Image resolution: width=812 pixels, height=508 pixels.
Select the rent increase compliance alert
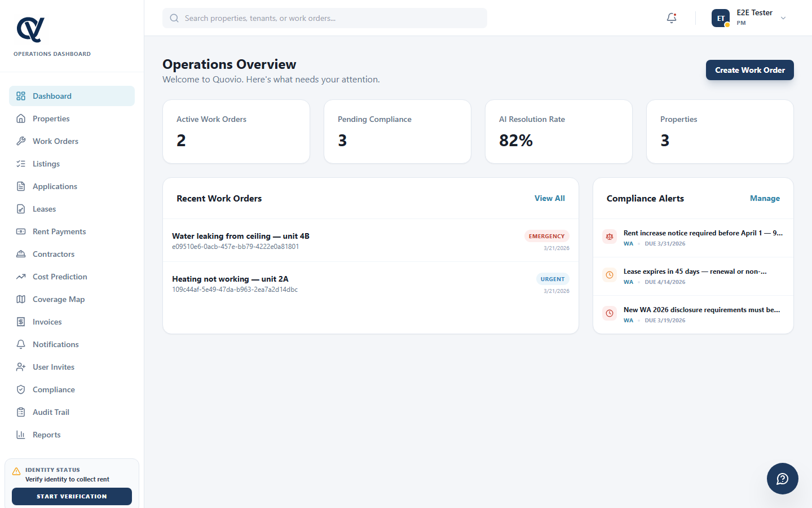point(693,237)
